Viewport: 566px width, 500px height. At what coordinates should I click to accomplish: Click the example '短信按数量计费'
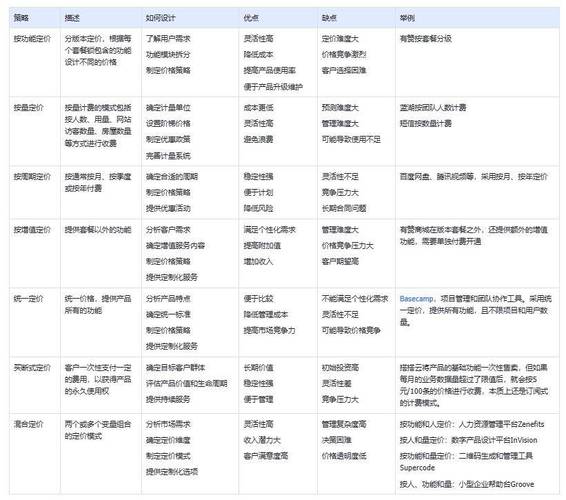click(x=426, y=123)
